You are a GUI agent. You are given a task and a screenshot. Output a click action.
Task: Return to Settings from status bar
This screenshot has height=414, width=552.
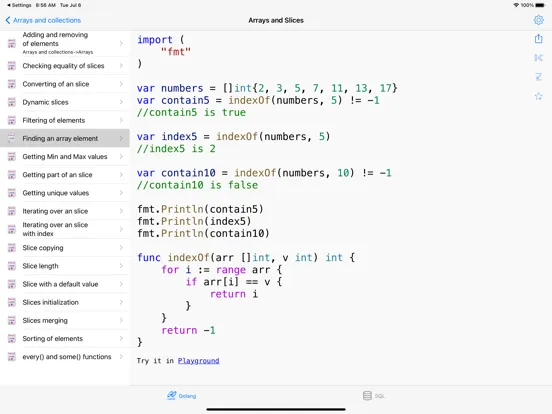tap(19, 5)
